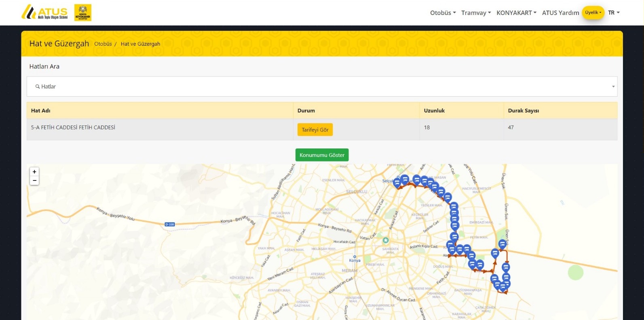Click the search magnifier icon in Hatlar field
This screenshot has height=320, width=644.
38,87
